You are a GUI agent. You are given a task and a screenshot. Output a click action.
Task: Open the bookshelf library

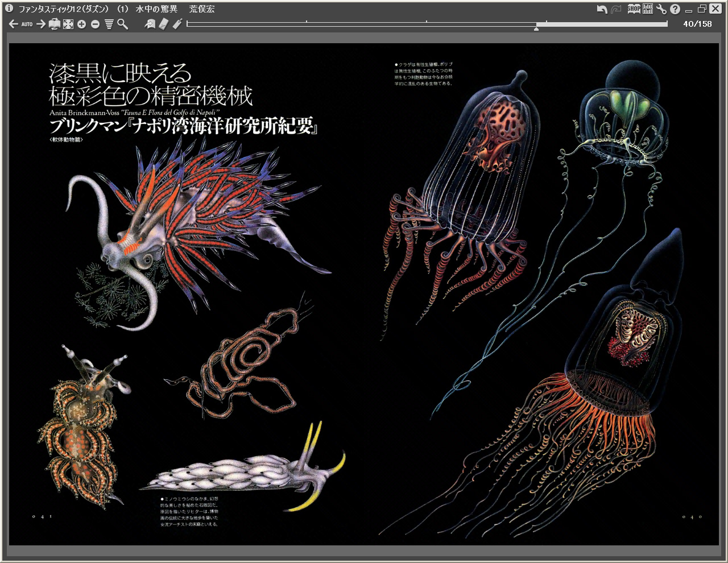coord(648,9)
